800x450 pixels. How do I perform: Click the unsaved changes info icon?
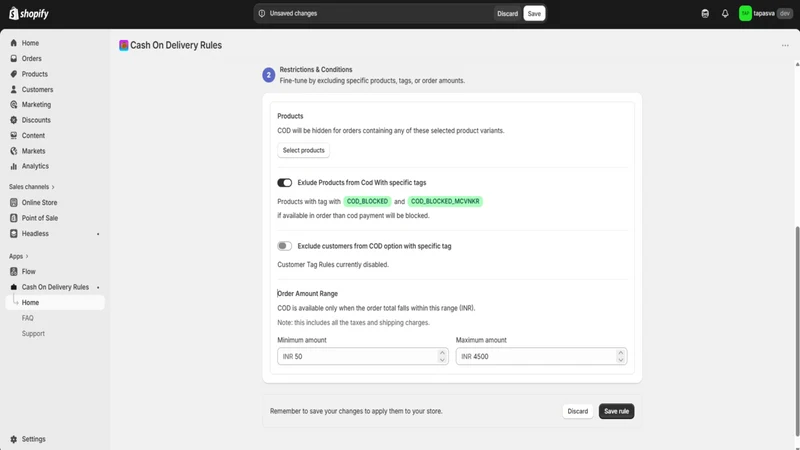point(262,14)
